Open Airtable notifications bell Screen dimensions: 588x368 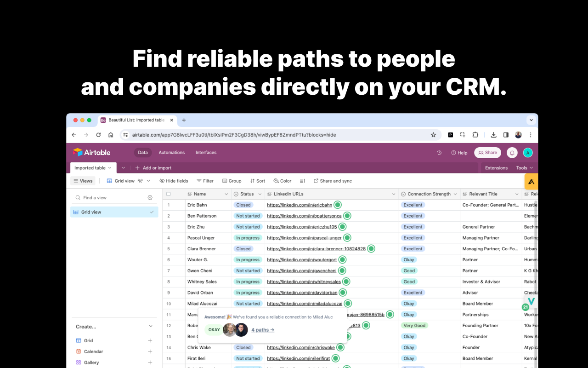(x=512, y=153)
